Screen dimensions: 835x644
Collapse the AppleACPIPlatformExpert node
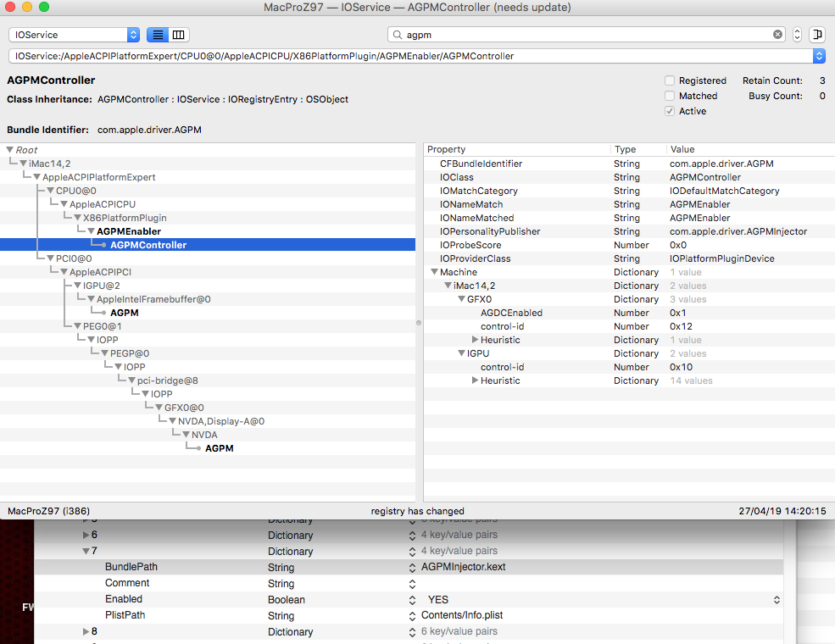click(36, 177)
